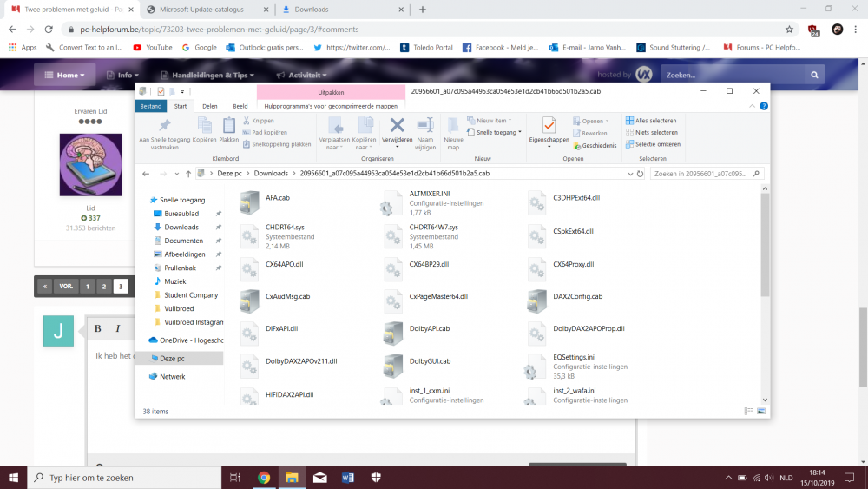
Task: Open the Bestand menu tab
Action: 152,106
